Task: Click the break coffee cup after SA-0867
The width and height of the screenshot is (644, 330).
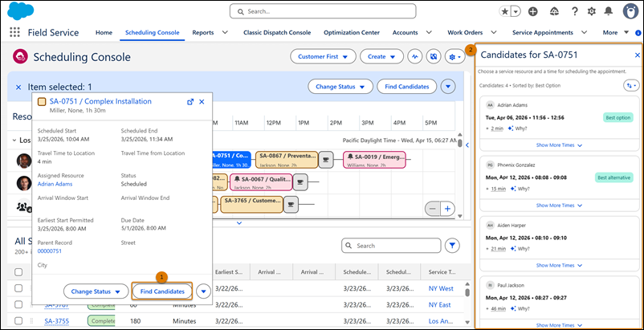Action: pyautogui.click(x=326, y=160)
